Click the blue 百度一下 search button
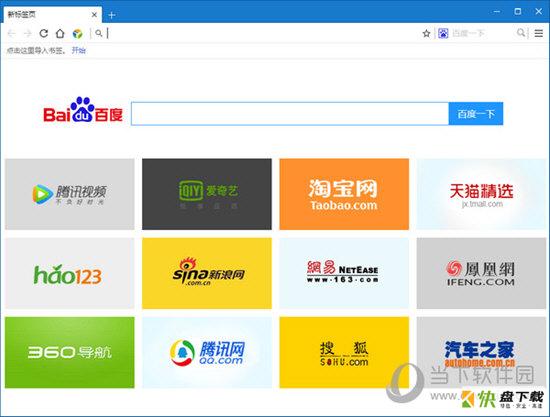Viewport: 550px width, 417px height. 476,114
